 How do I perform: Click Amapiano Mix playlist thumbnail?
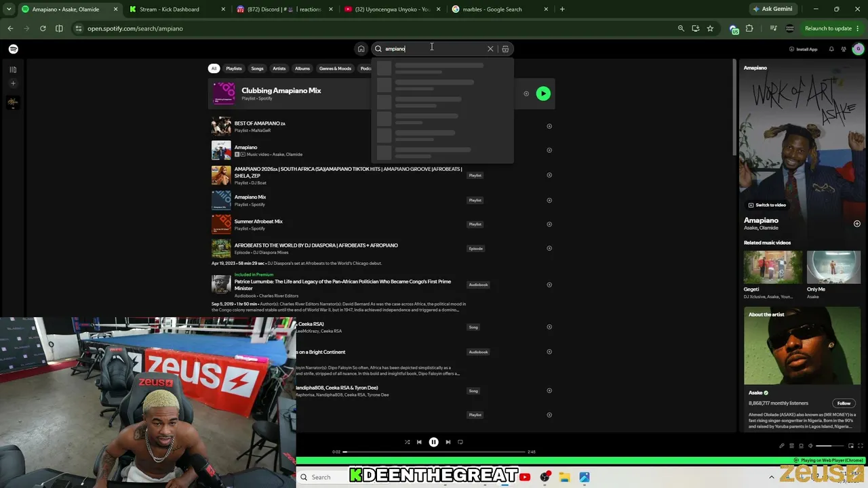(x=221, y=200)
